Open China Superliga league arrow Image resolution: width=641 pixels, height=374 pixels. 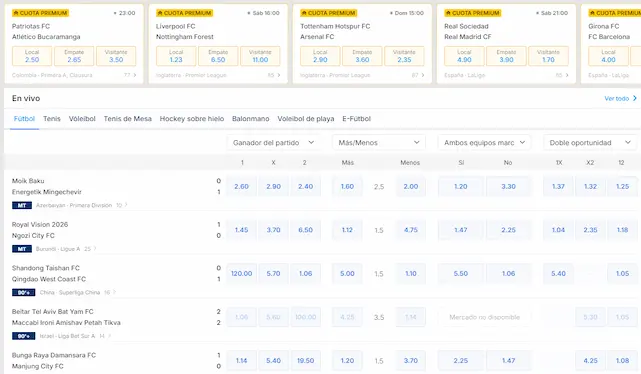[114, 292]
